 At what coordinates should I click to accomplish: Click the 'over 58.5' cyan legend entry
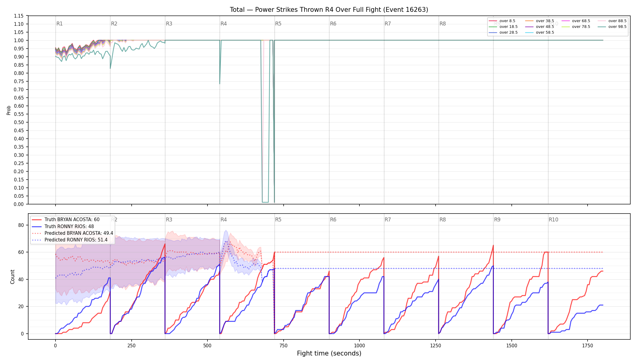tap(540, 32)
